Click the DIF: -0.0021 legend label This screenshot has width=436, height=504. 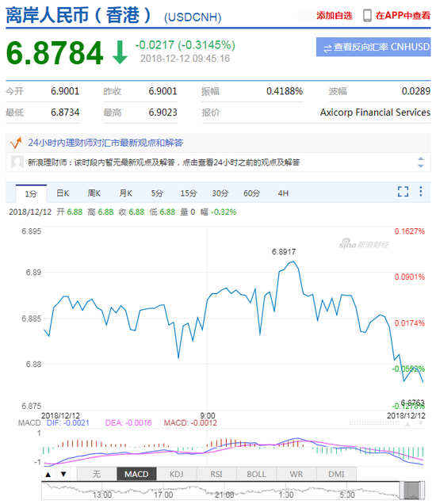(x=68, y=422)
